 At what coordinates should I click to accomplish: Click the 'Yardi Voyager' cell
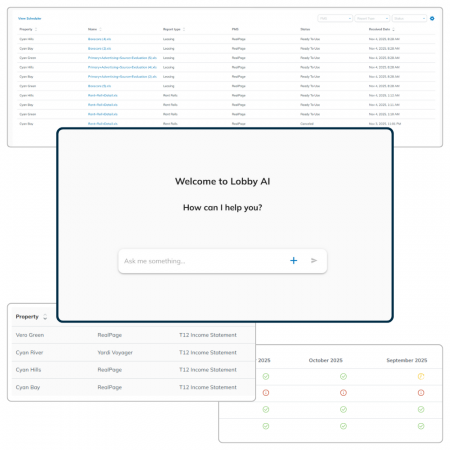tap(115, 352)
